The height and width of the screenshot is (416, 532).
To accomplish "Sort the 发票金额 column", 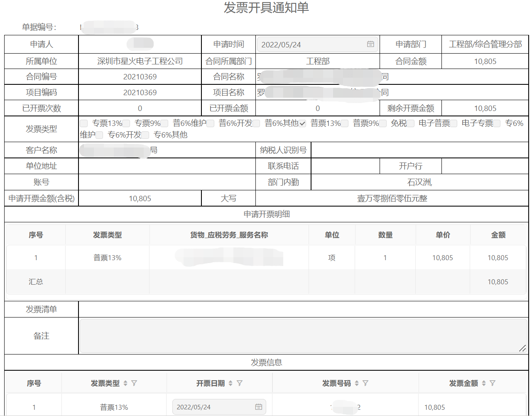I will (x=484, y=383).
